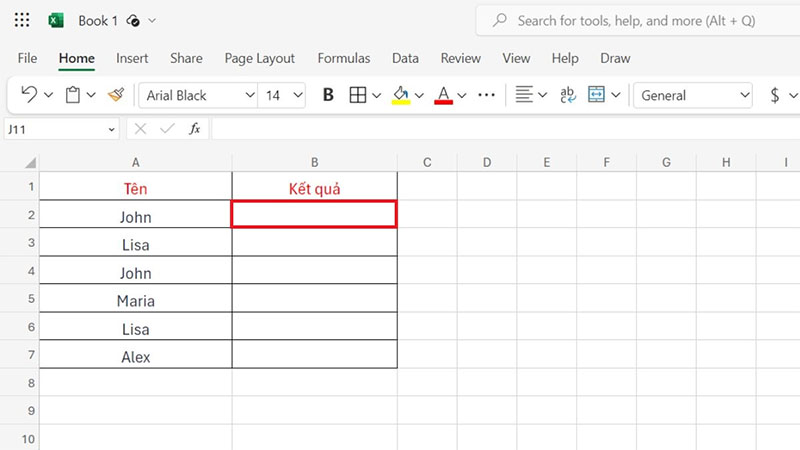Apply the red font color

(444, 95)
